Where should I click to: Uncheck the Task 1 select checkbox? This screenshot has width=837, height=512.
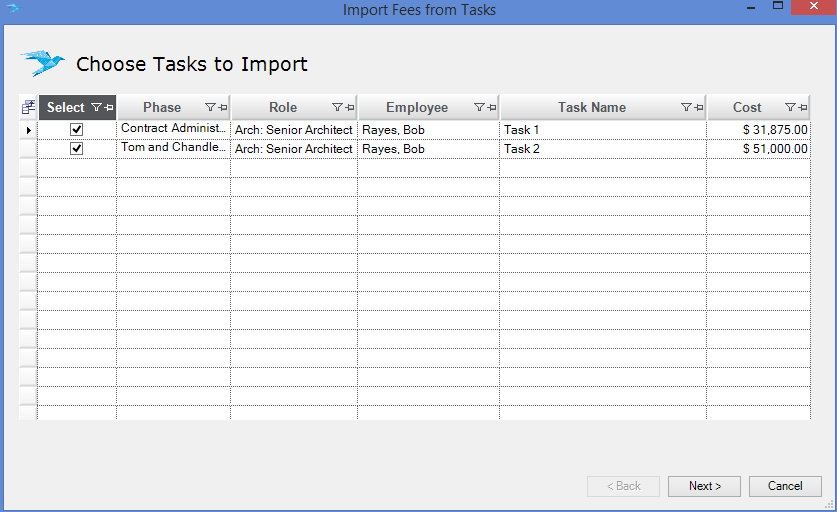click(x=76, y=129)
